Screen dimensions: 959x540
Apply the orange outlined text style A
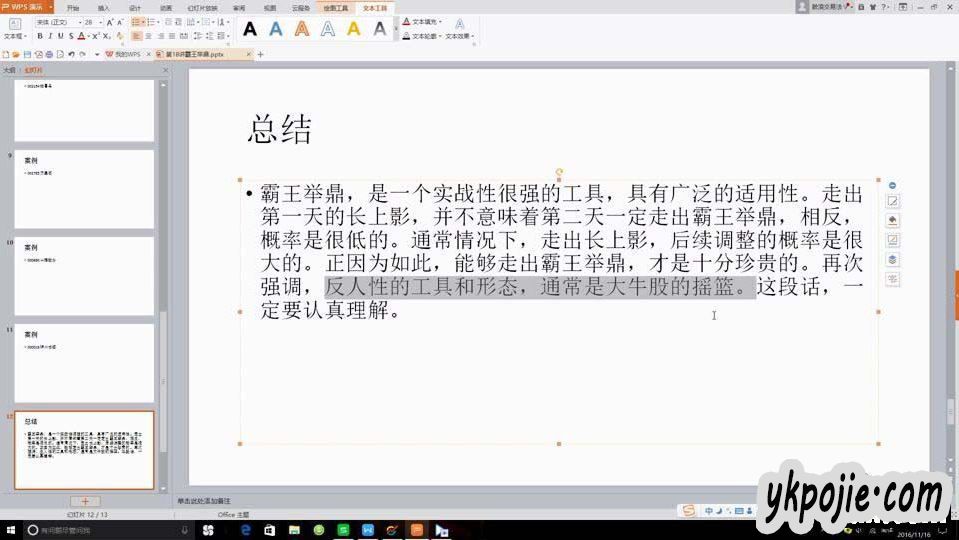pos(302,29)
